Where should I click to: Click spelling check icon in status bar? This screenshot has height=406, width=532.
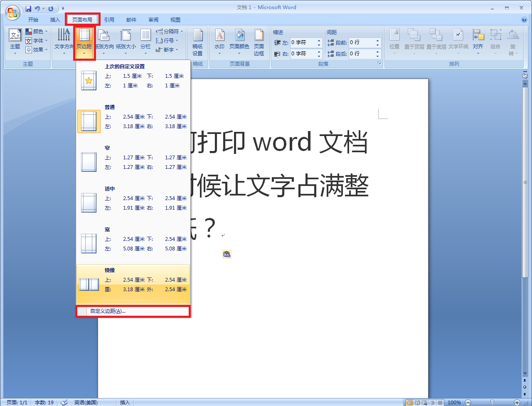tap(64, 402)
